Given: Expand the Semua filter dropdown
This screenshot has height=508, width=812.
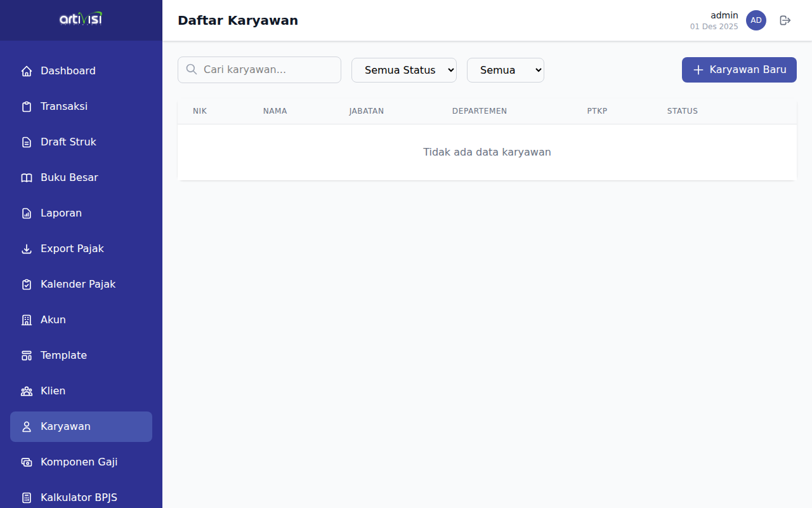Looking at the screenshot, I should click(505, 70).
